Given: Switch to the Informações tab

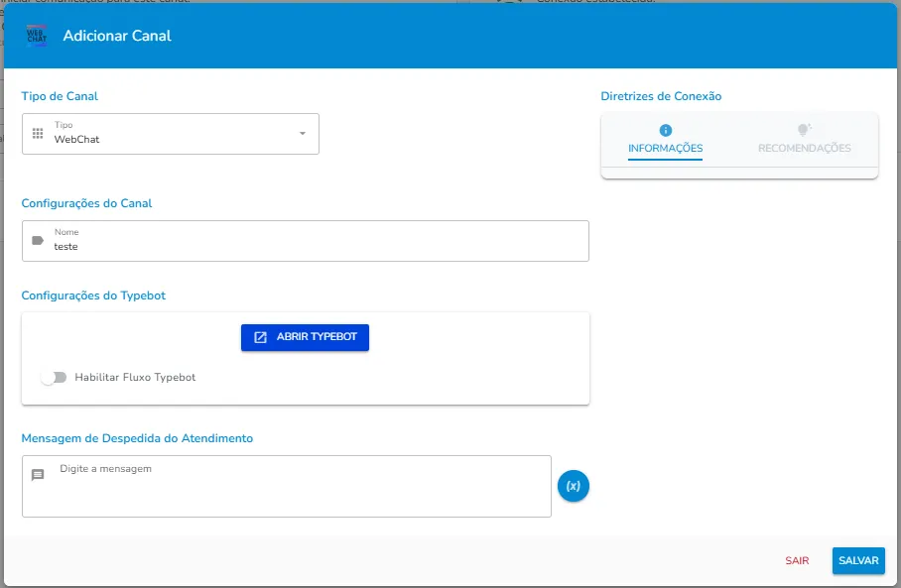Looking at the screenshot, I should point(666,141).
